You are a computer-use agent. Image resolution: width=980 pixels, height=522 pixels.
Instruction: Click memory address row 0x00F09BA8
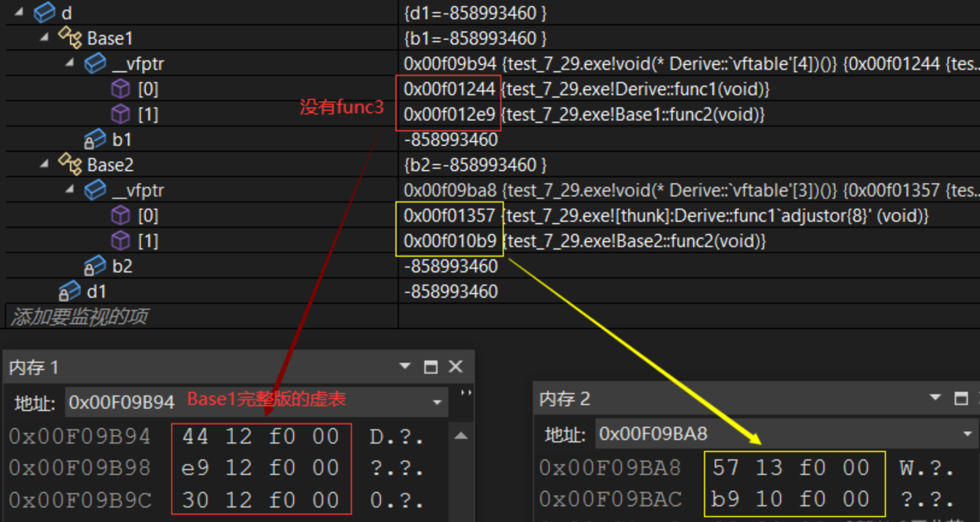click(610, 468)
